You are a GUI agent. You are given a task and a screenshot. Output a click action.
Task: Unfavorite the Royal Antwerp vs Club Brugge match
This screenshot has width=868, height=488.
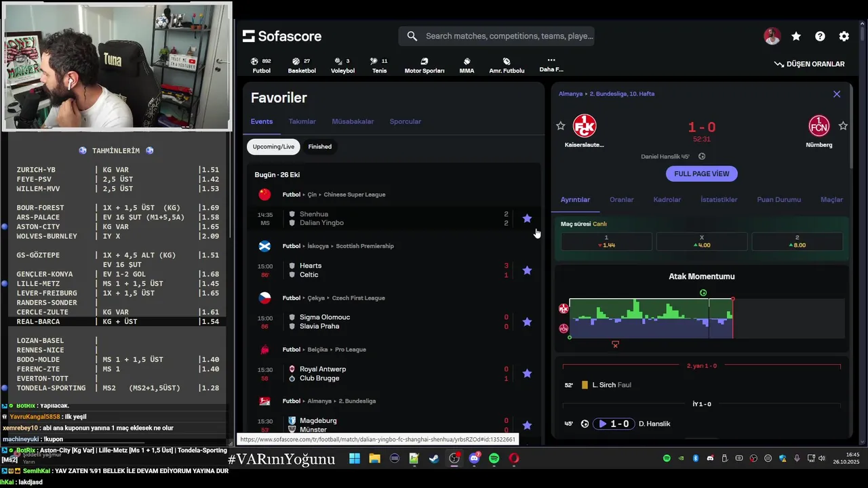tap(527, 373)
